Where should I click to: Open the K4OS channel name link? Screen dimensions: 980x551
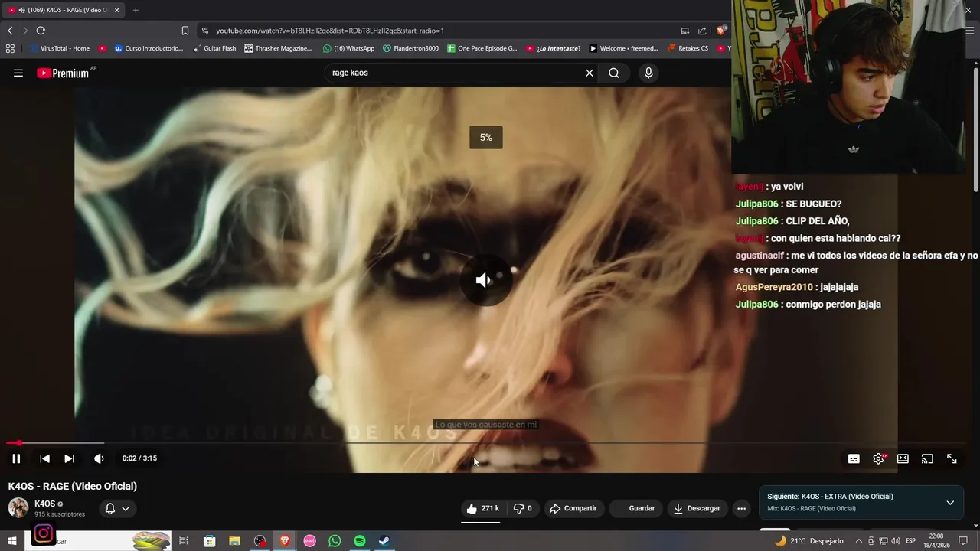44,504
